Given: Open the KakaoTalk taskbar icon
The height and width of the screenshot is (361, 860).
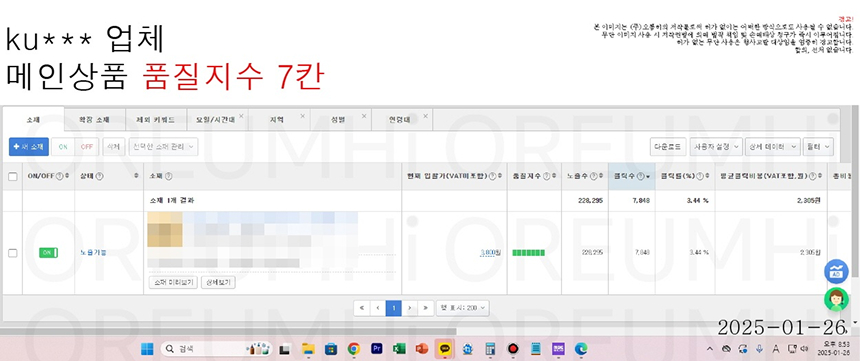Looking at the screenshot, I should (445, 348).
